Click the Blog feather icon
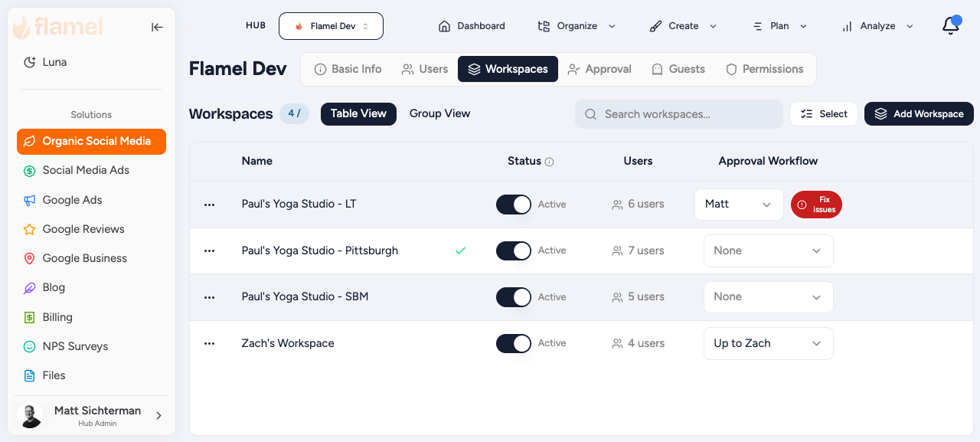The height and width of the screenshot is (442, 980). click(29, 288)
